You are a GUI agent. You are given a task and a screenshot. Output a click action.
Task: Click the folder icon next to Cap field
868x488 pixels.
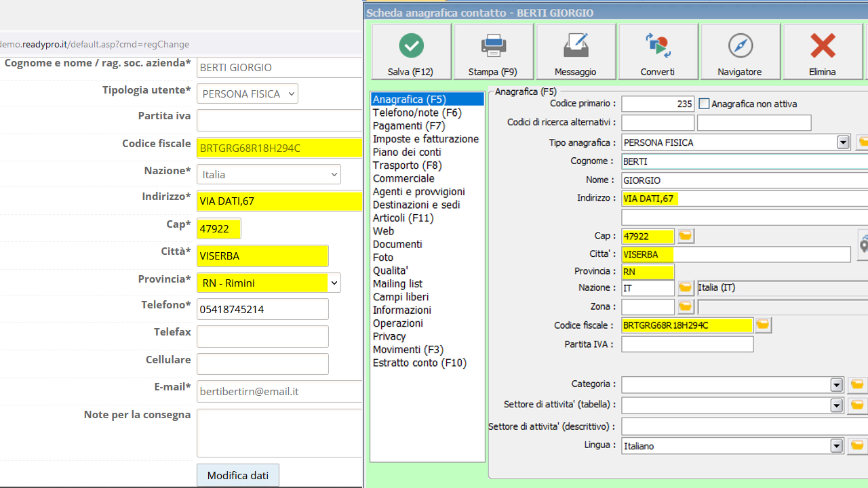pyautogui.click(x=685, y=236)
